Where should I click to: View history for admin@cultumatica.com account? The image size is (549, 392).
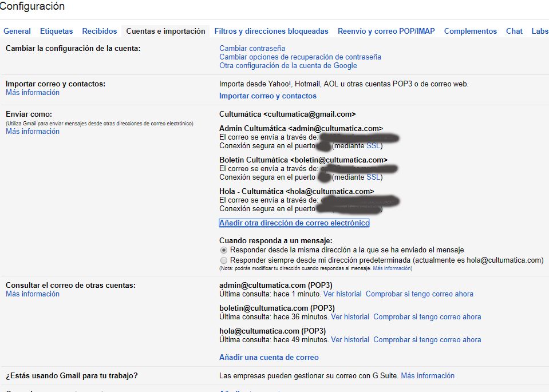(x=342, y=294)
